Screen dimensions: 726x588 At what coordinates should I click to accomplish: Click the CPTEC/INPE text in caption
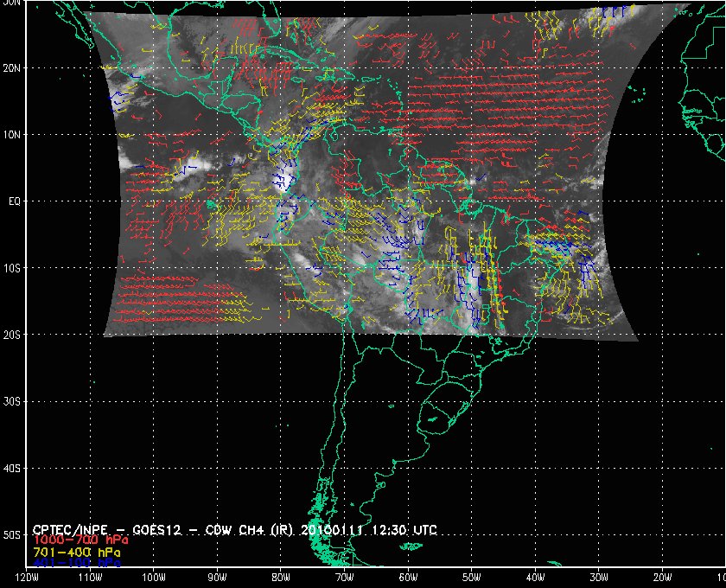point(71,529)
